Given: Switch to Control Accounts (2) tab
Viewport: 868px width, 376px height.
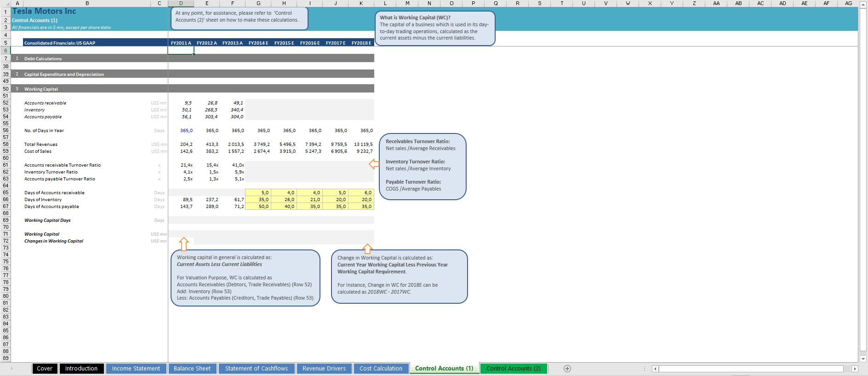Looking at the screenshot, I should [x=514, y=369].
